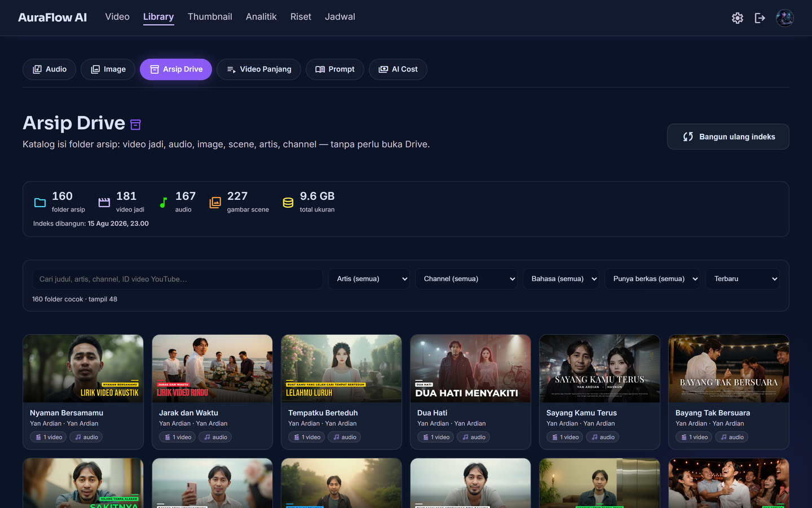The image size is (812, 508).
Task: Click the Jarak dan Waktu card title
Action: point(188,413)
